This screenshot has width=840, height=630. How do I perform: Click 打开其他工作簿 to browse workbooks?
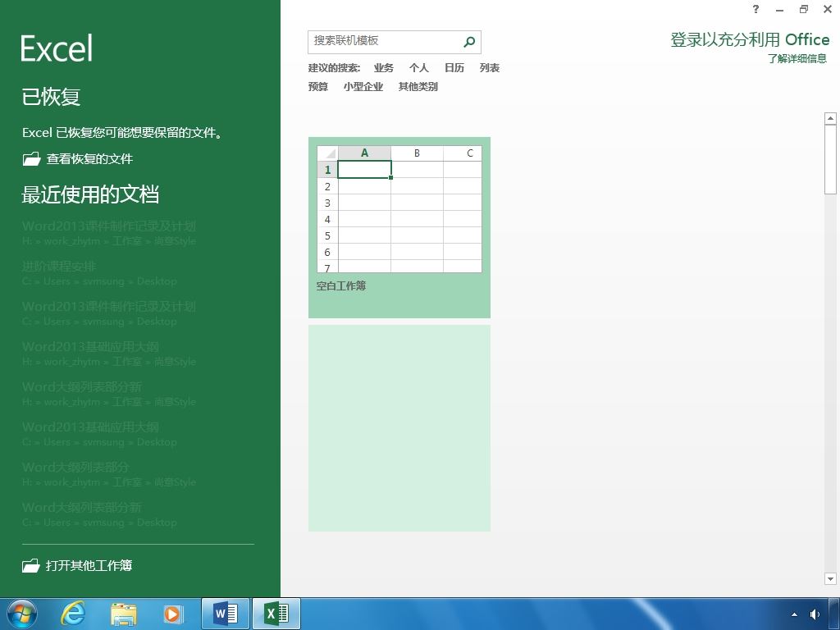click(x=78, y=566)
